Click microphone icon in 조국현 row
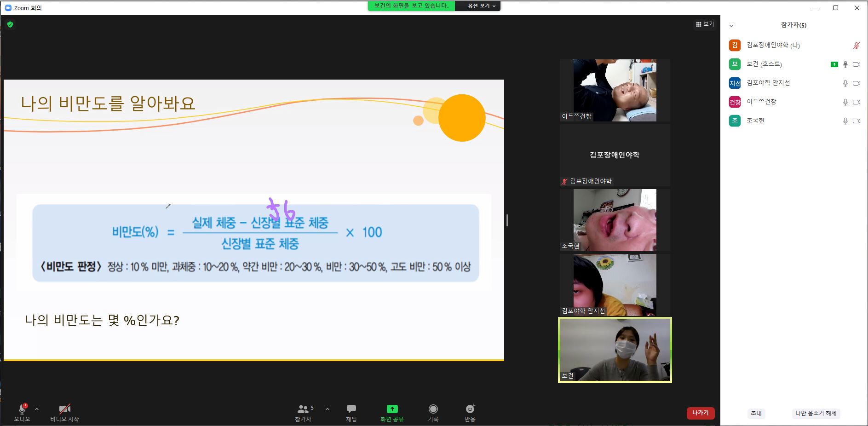 [x=845, y=121]
